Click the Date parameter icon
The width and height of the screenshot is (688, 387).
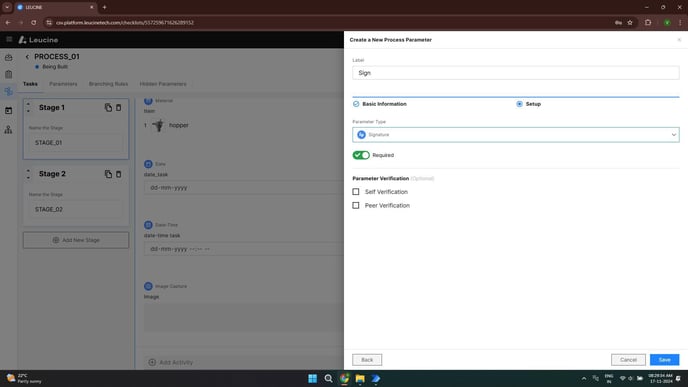pyautogui.click(x=148, y=164)
